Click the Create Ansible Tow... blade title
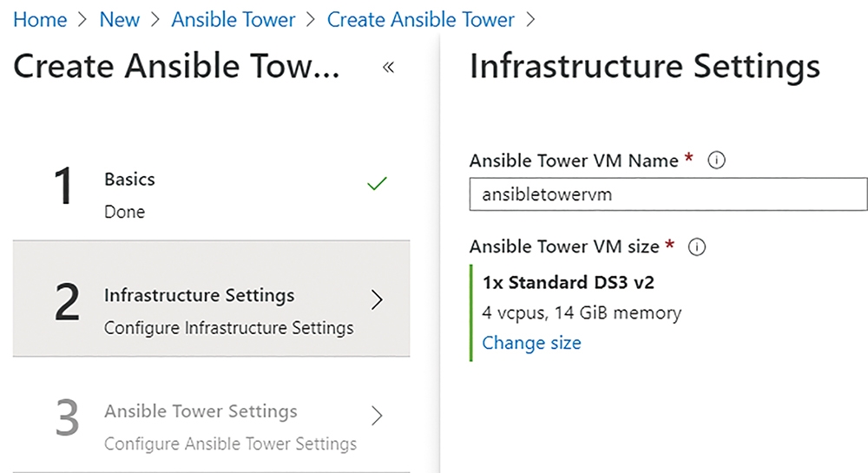868x473 pixels. coord(176,66)
